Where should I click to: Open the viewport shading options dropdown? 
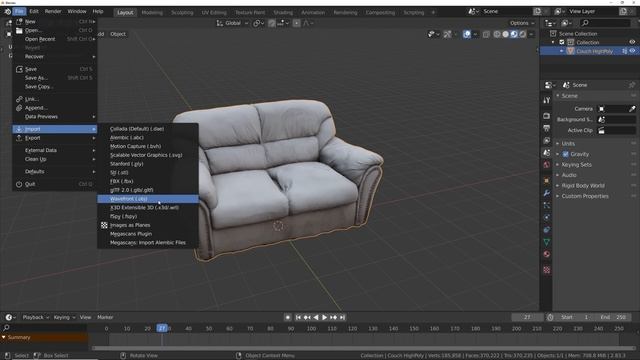point(531,34)
